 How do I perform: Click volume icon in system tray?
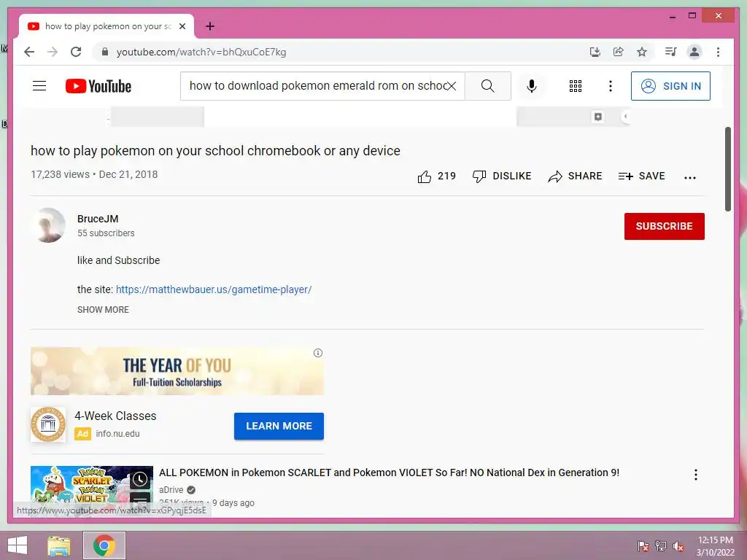pos(678,546)
